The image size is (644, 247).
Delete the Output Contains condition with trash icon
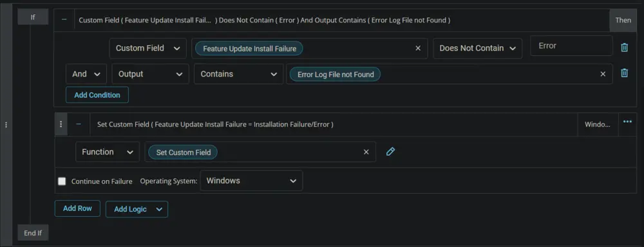click(624, 73)
